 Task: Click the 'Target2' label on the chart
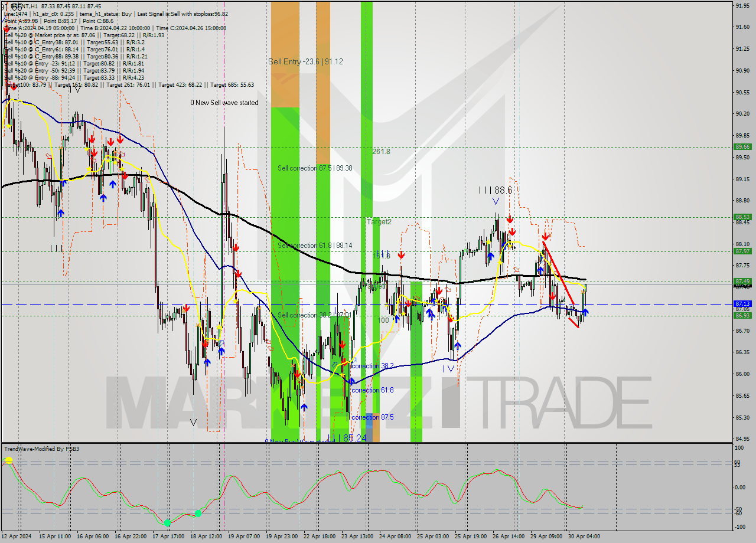(x=379, y=222)
